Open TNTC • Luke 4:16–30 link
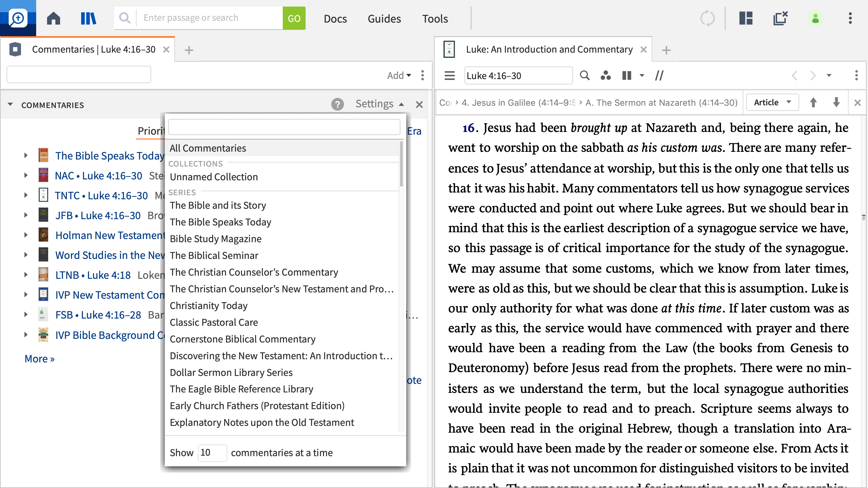The height and width of the screenshot is (488, 868). click(101, 195)
